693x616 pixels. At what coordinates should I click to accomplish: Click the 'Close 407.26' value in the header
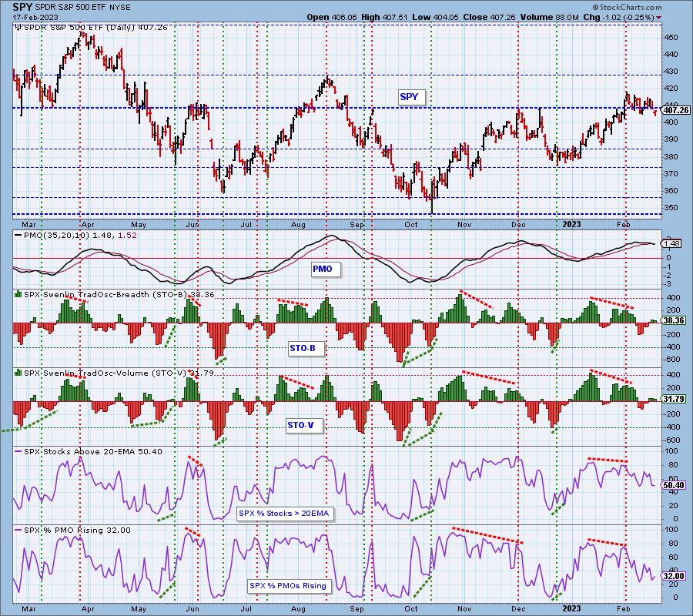487,17
